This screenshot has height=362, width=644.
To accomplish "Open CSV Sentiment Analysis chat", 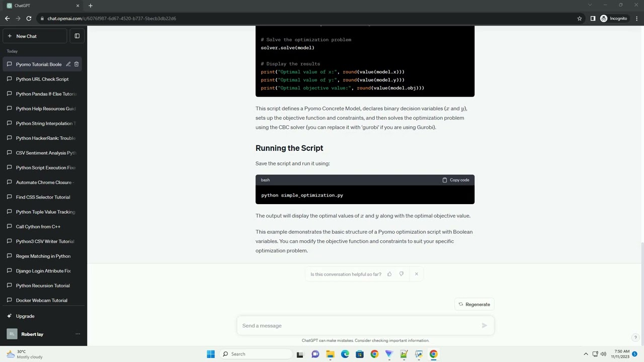I will 43,153.
